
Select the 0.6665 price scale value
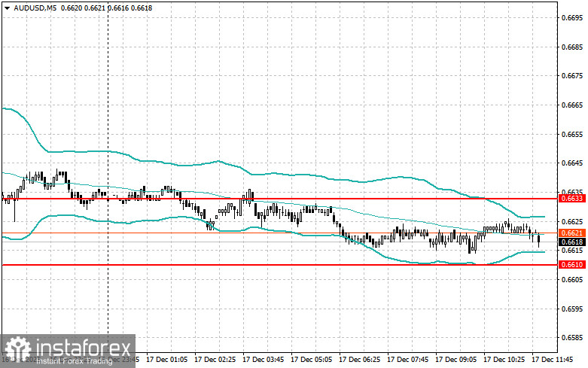[572, 105]
